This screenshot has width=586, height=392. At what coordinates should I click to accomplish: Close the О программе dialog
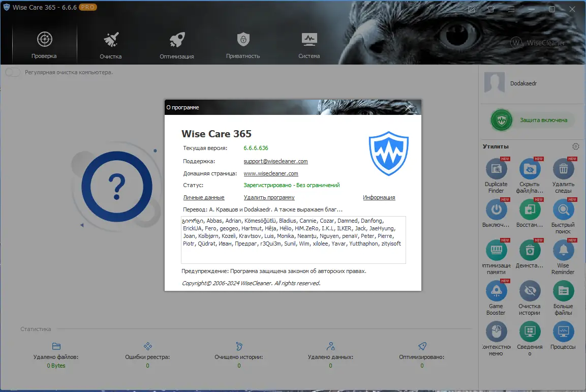(x=408, y=108)
